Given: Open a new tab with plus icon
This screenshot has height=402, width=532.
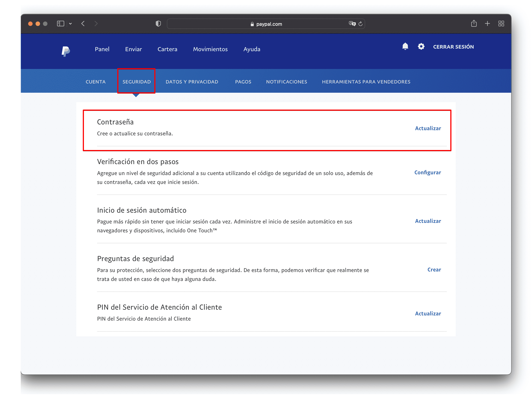Looking at the screenshot, I should click(x=487, y=24).
